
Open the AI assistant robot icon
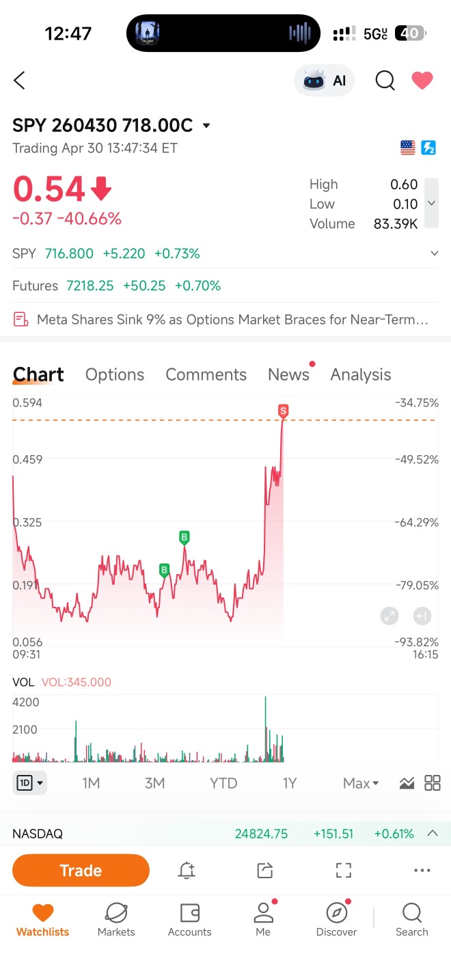[324, 81]
